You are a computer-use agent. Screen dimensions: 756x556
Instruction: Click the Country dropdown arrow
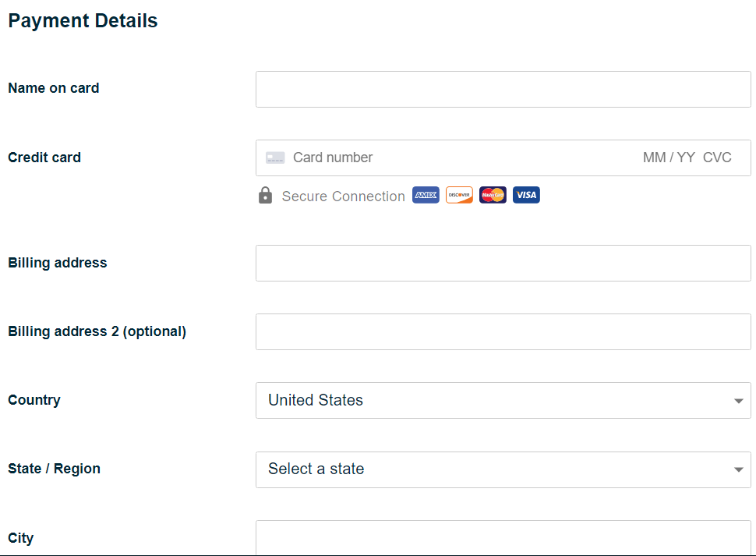tap(738, 401)
